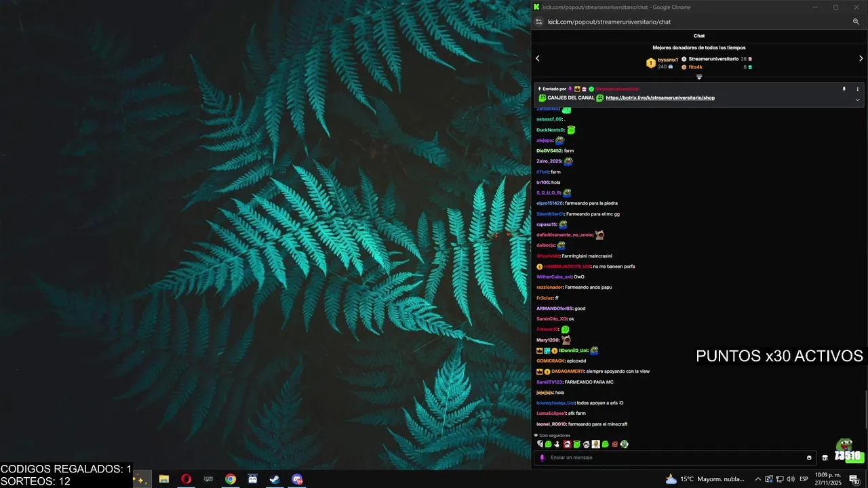Open user DuckNoxtxD profile

[551, 130]
